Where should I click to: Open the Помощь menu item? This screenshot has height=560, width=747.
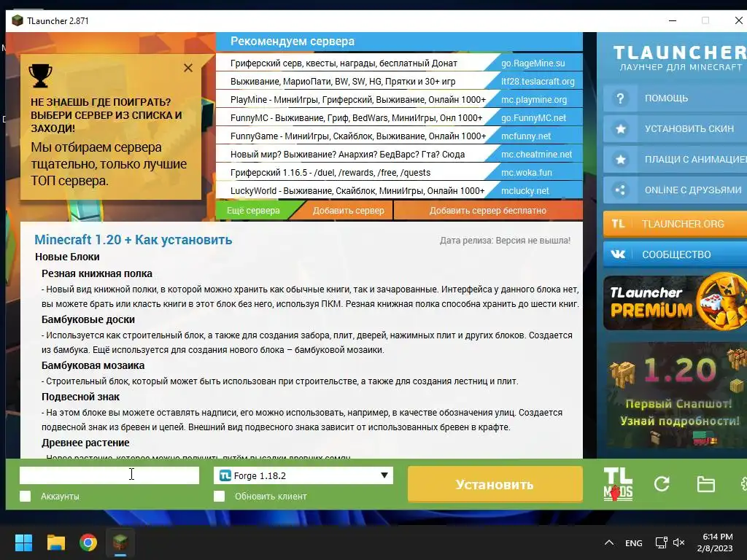click(x=675, y=98)
